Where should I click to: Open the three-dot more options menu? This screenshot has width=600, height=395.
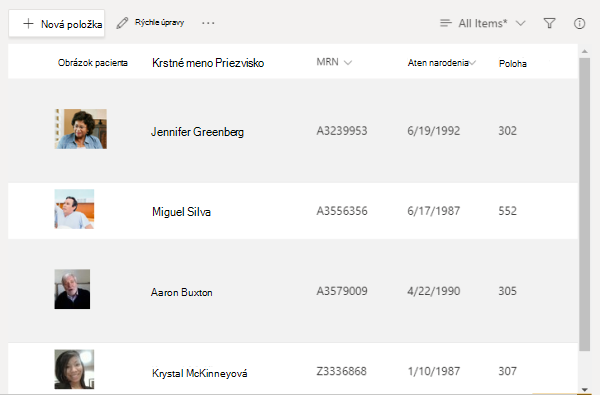click(x=208, y=23)
